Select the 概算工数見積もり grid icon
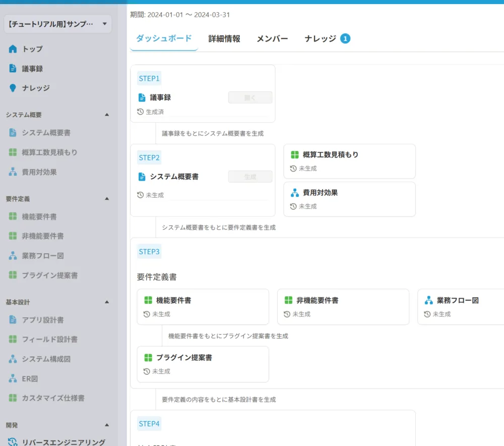Image resolution: width=504 pixels, height=446 pixels. [x=13, y=152]
